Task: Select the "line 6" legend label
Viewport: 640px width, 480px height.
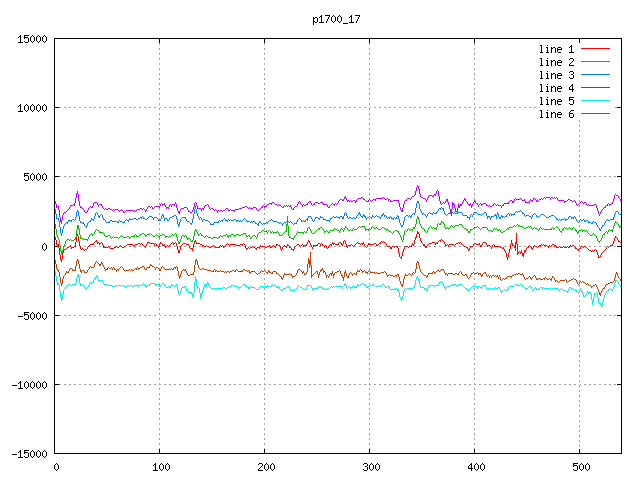Action: pyautogui.click(x=556, y=114)
